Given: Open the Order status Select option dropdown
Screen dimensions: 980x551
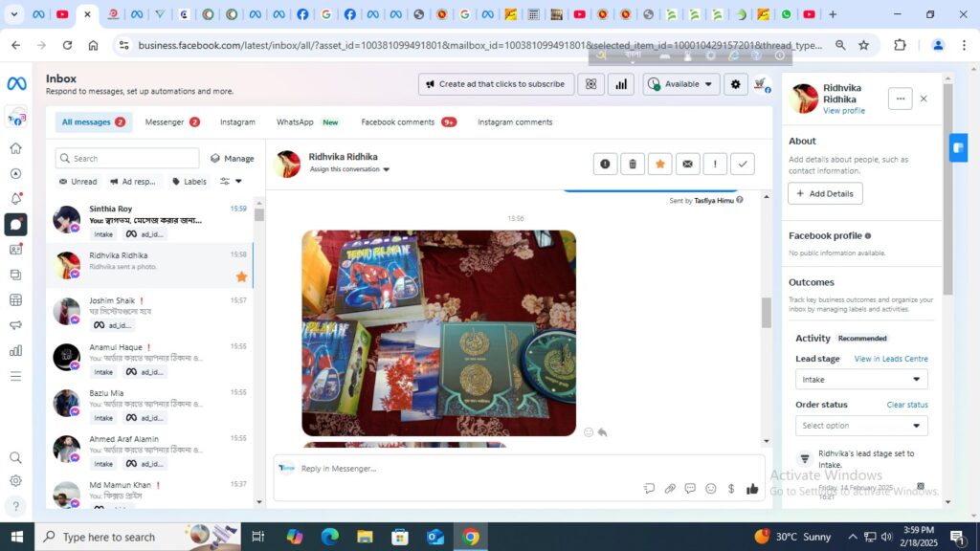Looking at the screenshot, I should click(861, 426).
